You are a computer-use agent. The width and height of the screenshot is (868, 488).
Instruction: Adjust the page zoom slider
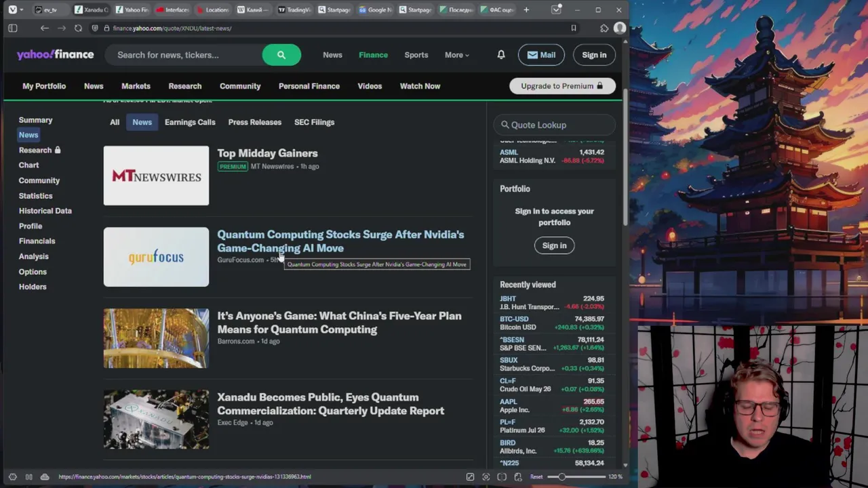[x=576, y=476]
